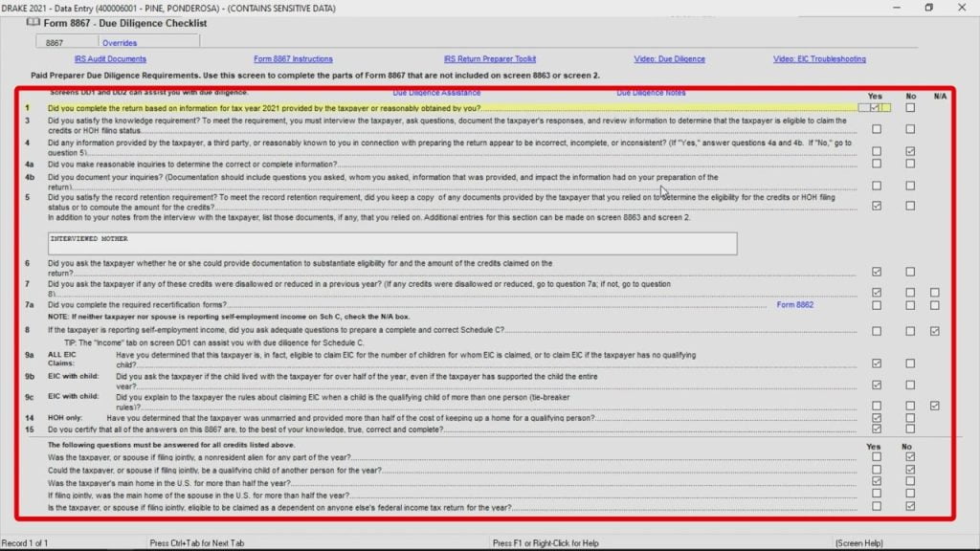
Task: Check No for question 15 certification
Action: click(910, 430)
